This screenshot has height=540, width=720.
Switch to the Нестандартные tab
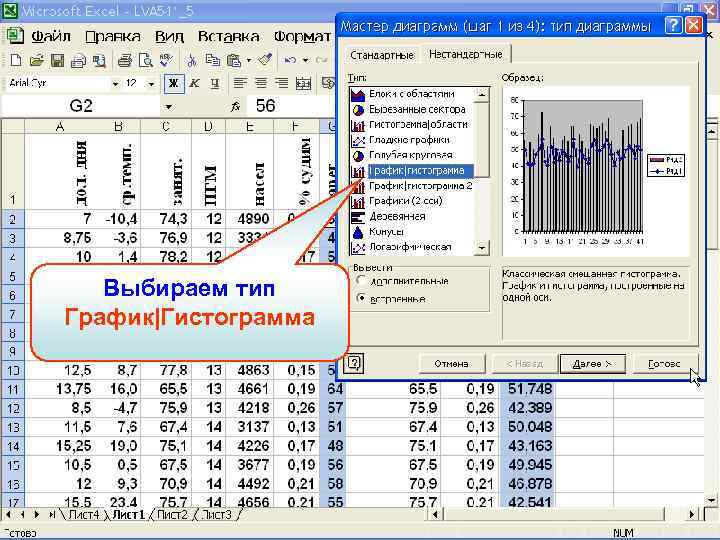[466, 54]
